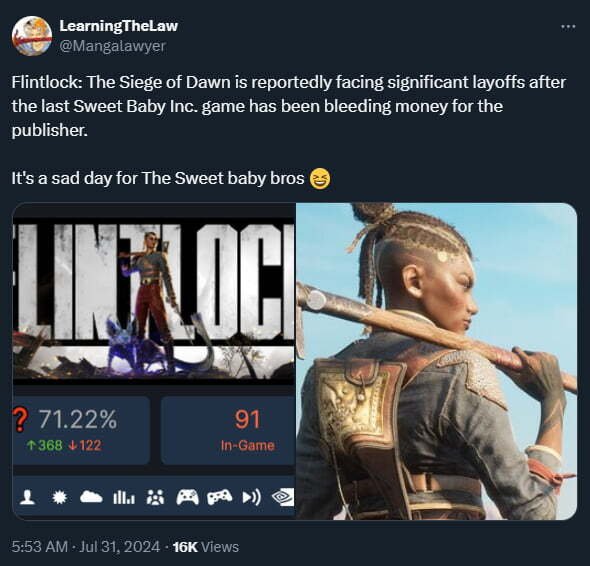Click the 71.22% rating box
The height and width of the screenshot is (566, 590).
point(81,430)
